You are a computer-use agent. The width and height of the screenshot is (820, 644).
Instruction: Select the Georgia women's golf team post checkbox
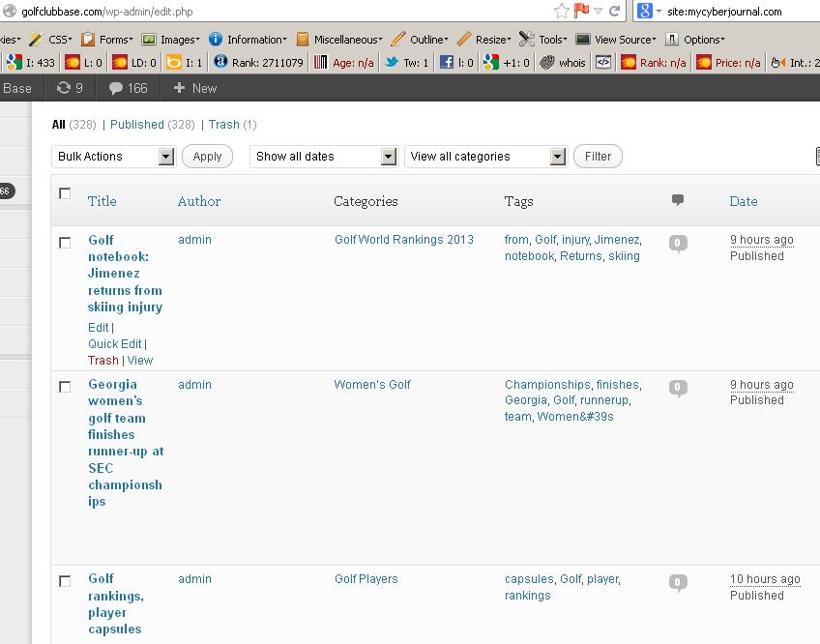coord(65,387)
